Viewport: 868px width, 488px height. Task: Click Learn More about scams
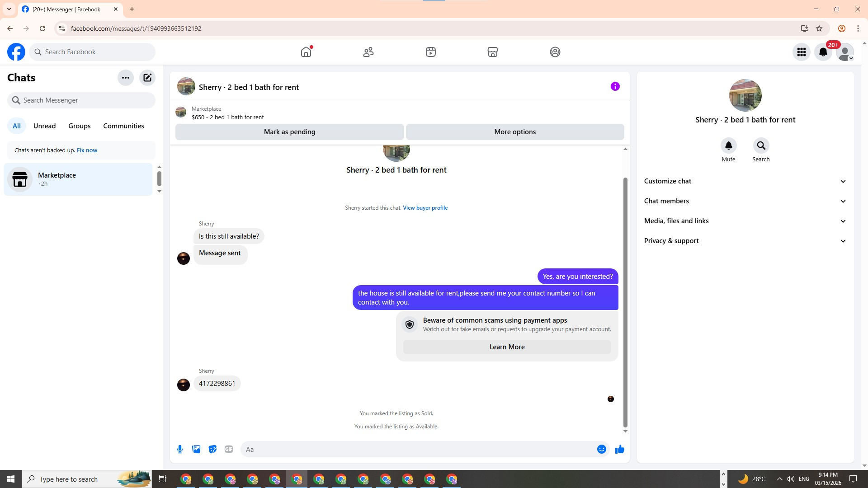click(x=507, y=347)
